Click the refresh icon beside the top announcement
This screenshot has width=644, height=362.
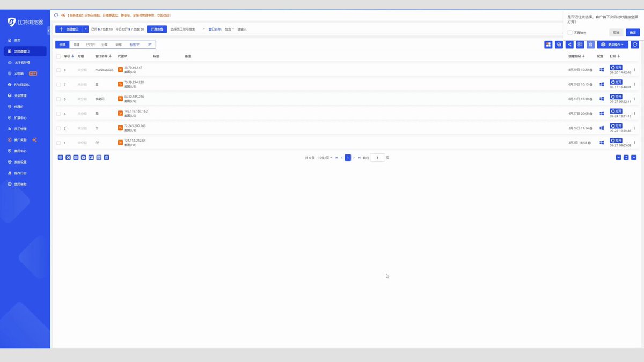pyautogui.click(x=56, y=15)
